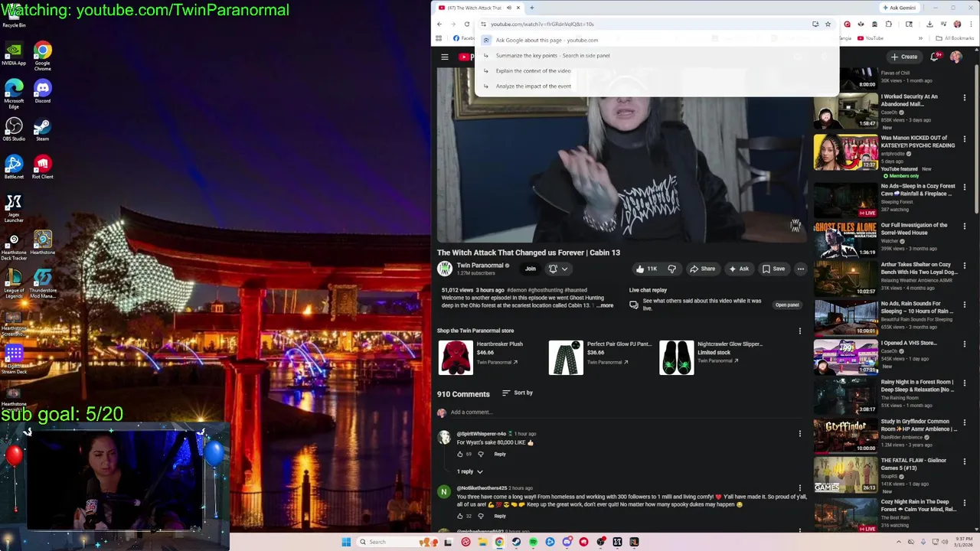Dislike the SpiritWhisperer comment
This screenshot has height=551, width=980.
[x=480, y=454]
